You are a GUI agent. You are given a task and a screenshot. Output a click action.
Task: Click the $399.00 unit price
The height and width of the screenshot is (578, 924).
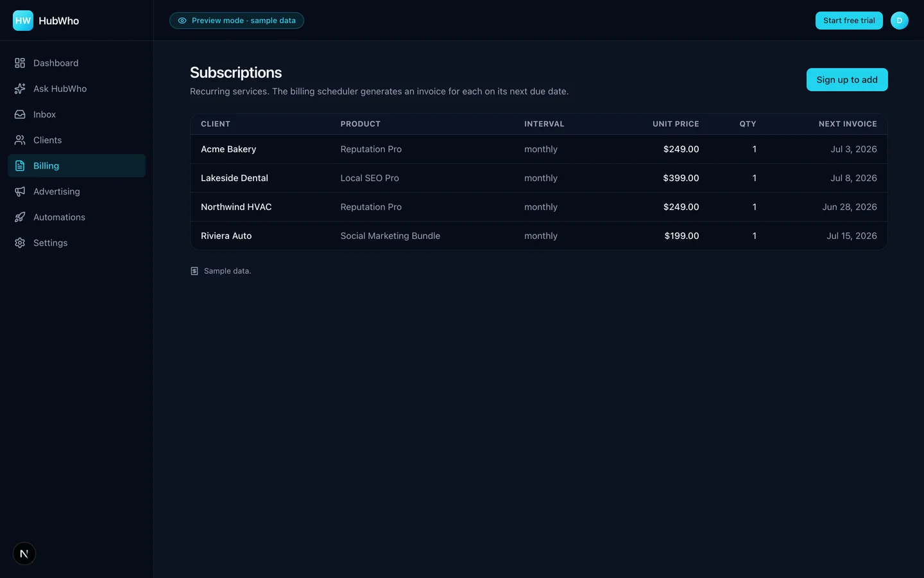[x=681, y=178]
